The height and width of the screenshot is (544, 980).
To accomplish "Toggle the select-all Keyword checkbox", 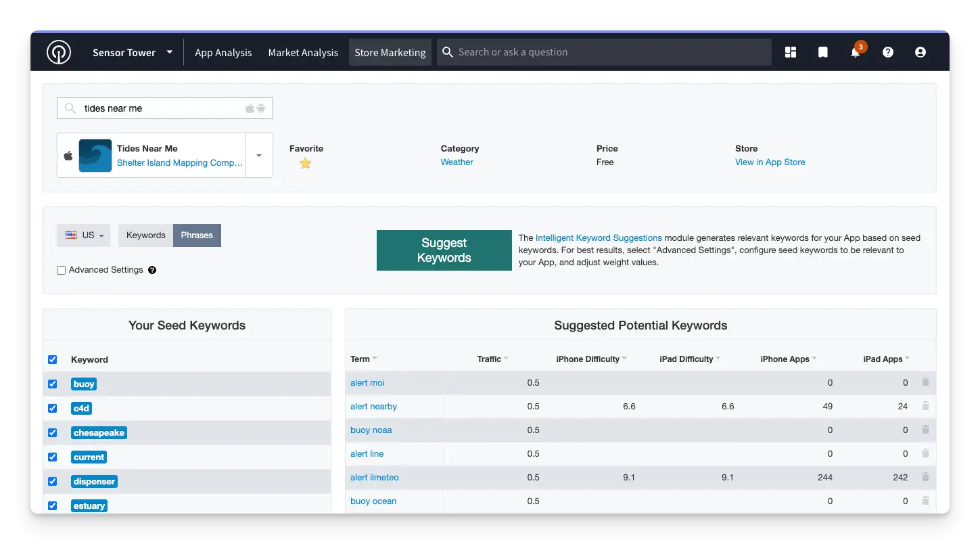I will point(53,359).
